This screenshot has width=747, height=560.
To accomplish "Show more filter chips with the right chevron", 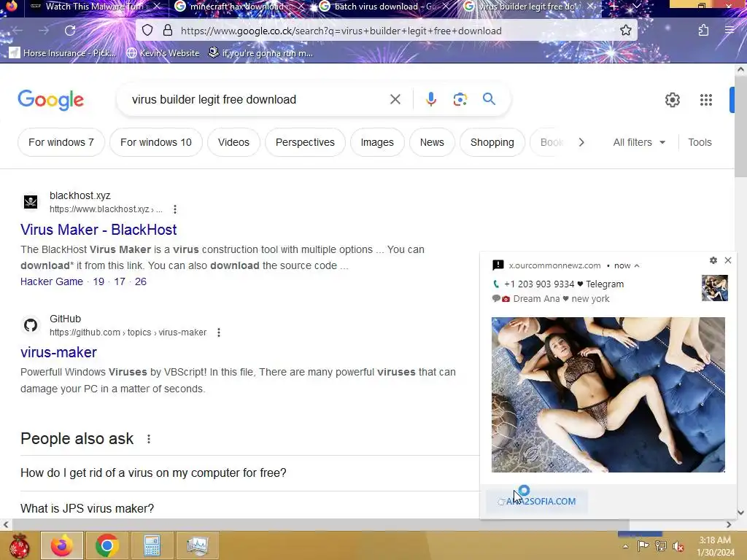I will point(581,142).
